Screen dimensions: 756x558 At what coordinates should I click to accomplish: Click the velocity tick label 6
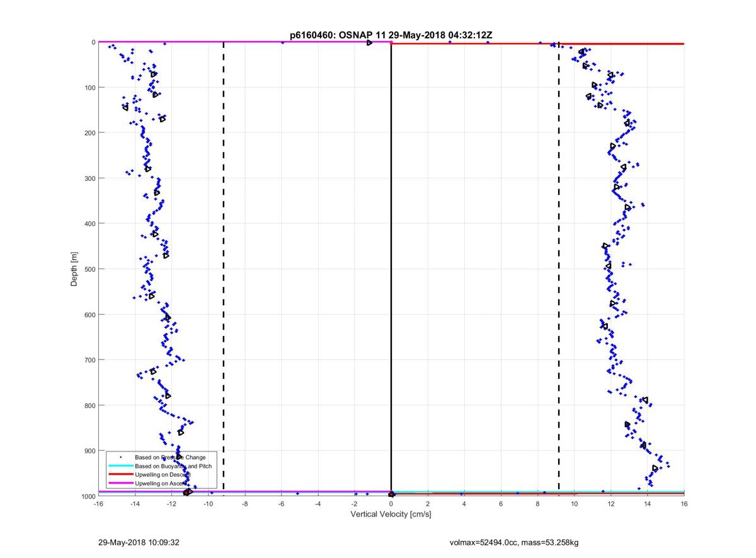coord(501,504)
